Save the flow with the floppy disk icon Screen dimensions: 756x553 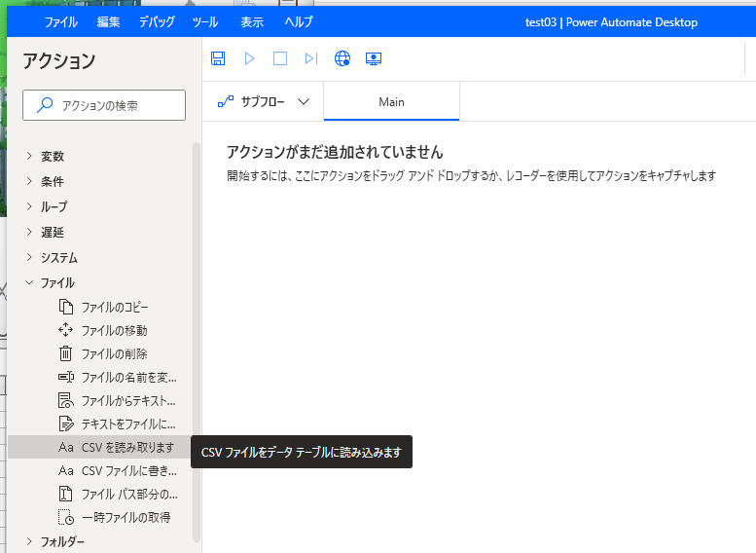218,58
